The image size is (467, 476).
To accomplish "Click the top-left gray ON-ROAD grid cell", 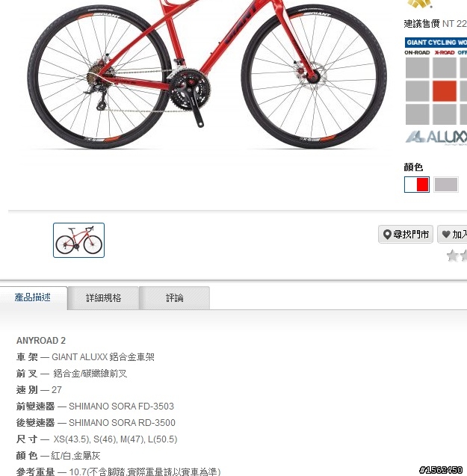I will tap(418, 67).
